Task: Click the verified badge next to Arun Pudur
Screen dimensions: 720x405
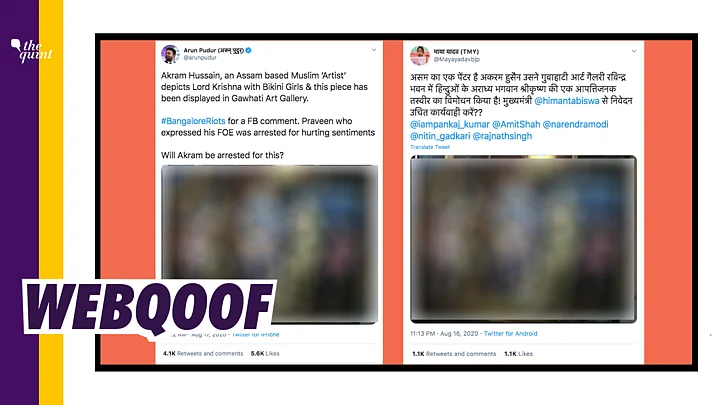Action: pos(248,51)
